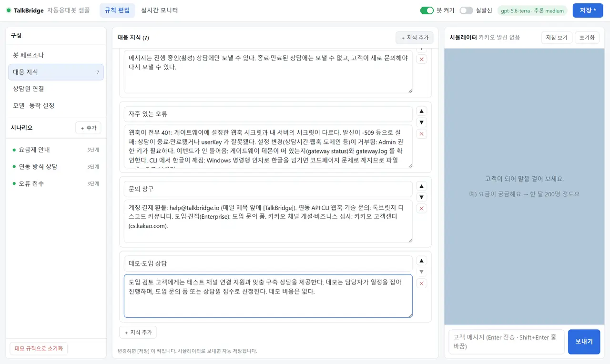Image resolution: width=610 pixels, height=364 pixels.
Task: Delete the active-session message knowledge card
Action: (421, 59)
